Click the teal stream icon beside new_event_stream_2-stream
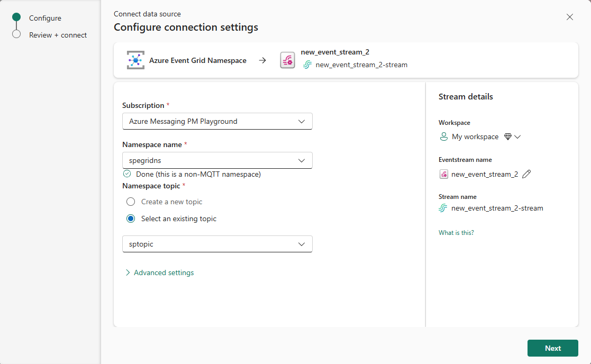The width and height of the screenshot is (591, 364). (x=307, y=65)
